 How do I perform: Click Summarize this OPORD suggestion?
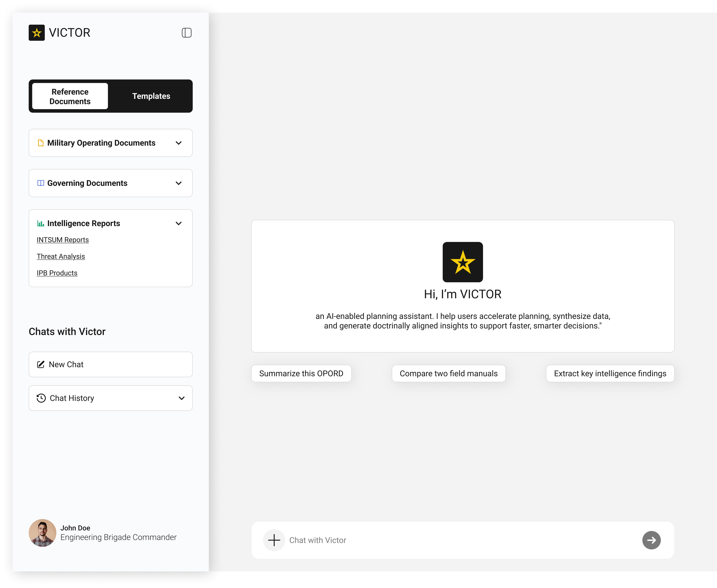point(301,373)
